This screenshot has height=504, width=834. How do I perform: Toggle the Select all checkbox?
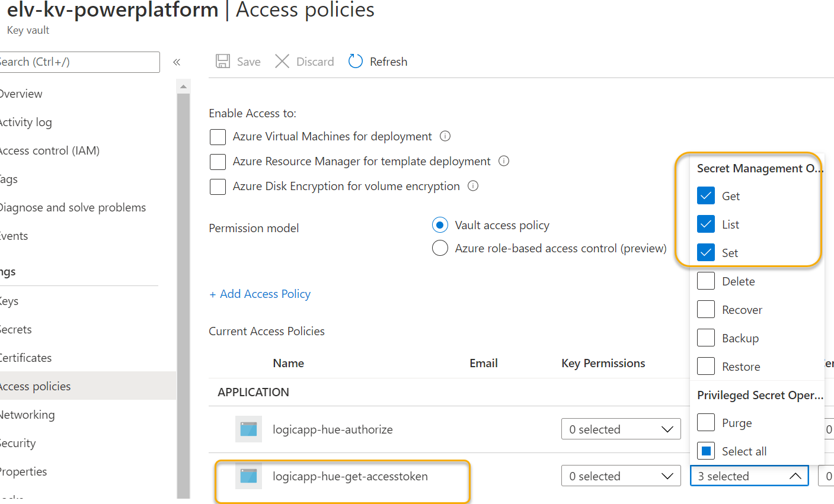[706, 451]
